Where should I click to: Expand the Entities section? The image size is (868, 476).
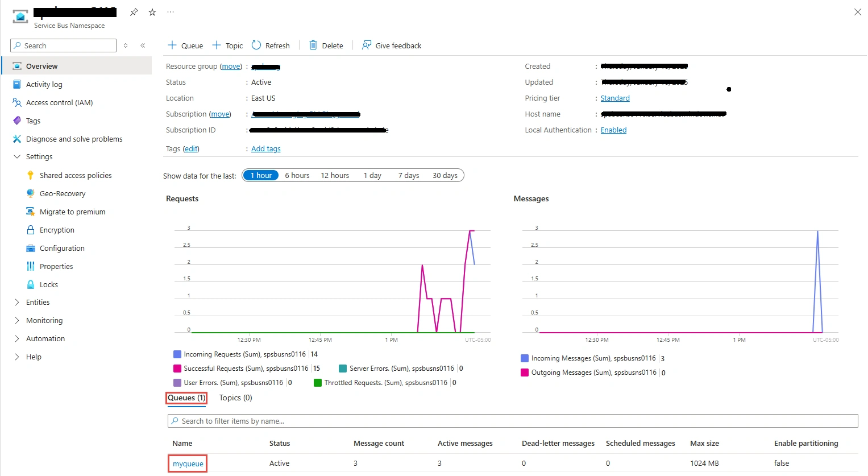point(17,302)
